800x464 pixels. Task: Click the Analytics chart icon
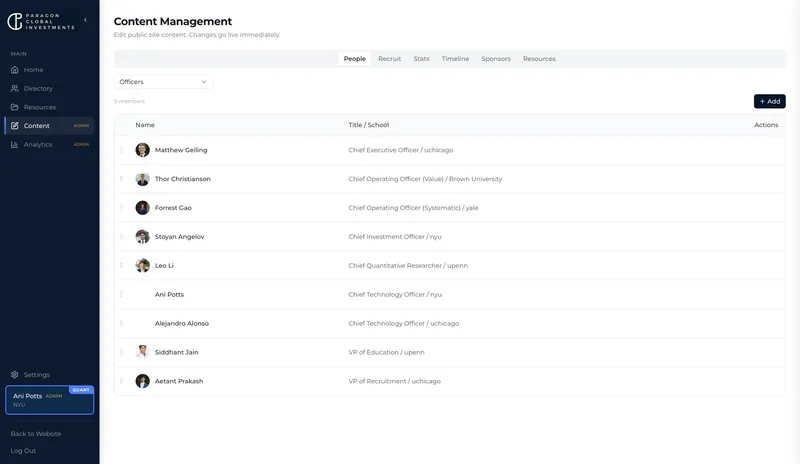pos(15,144)
